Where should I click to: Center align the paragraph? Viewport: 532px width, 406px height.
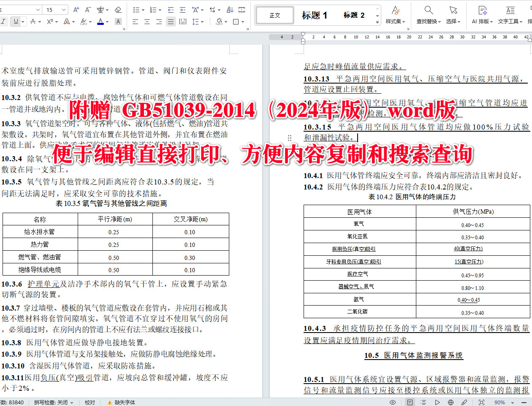point(147,22)
